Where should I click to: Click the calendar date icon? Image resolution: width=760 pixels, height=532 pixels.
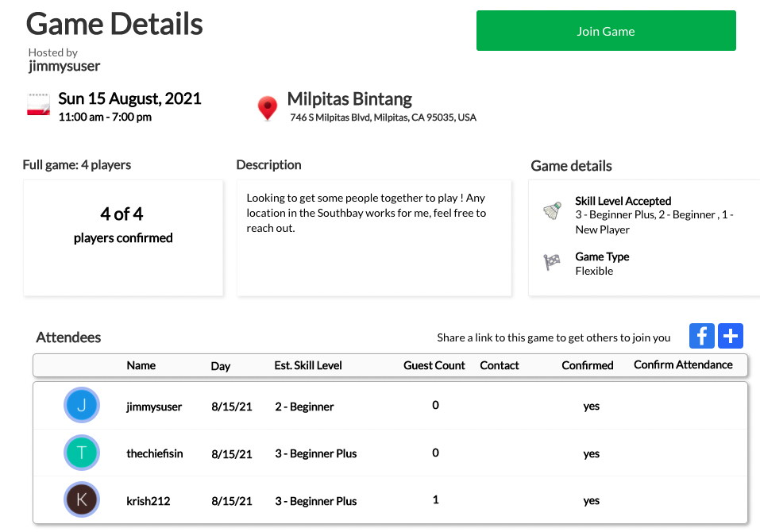pyautogui.click(x=39, y=106)
